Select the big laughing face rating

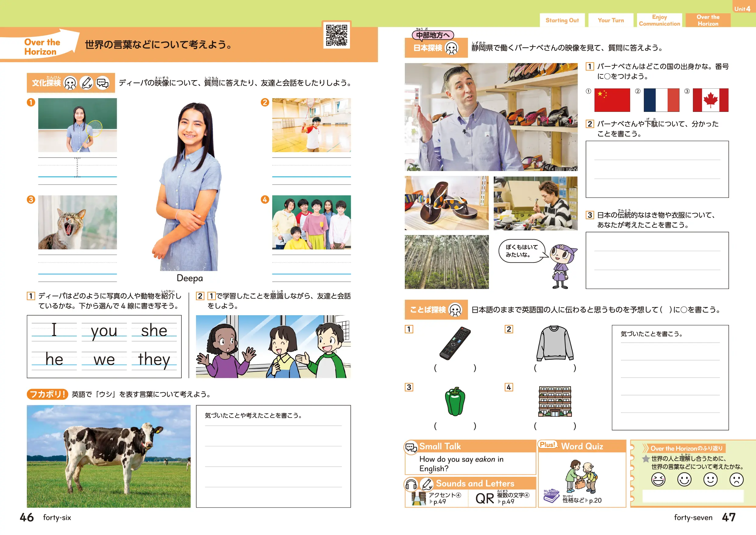click(658, 479)
